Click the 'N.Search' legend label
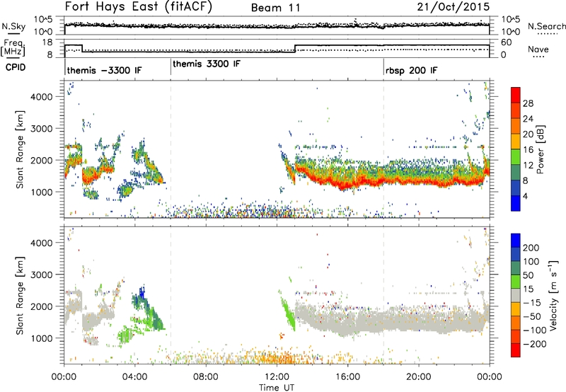The height and width of the screenshot is (392, 566). pyautogui.click(x=546, y=26)
